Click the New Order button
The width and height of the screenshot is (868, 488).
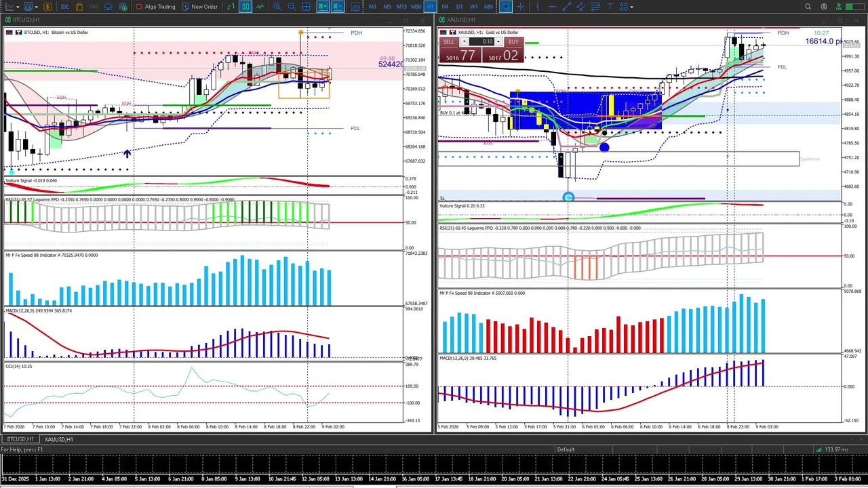point(199,7)
